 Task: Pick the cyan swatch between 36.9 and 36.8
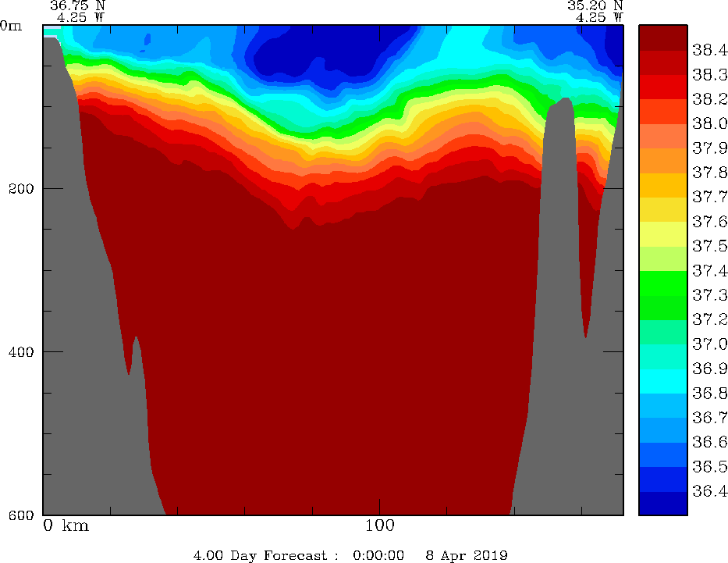point(663,381)
